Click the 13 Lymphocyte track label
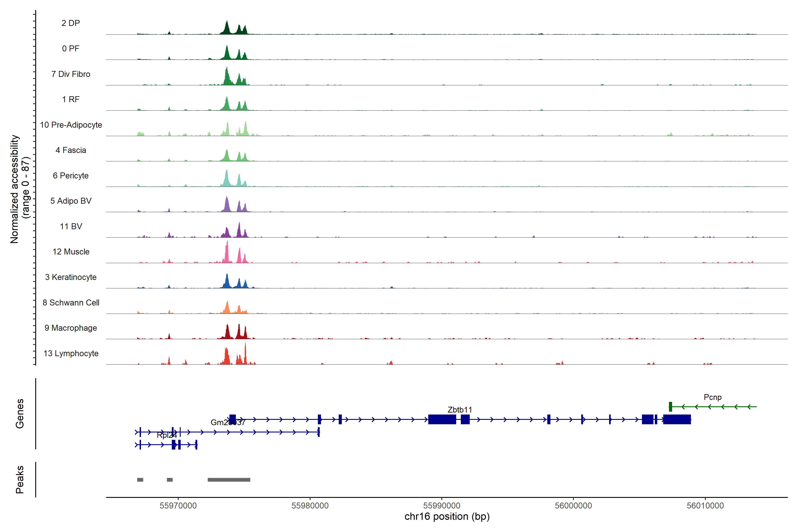 (71, 353)
